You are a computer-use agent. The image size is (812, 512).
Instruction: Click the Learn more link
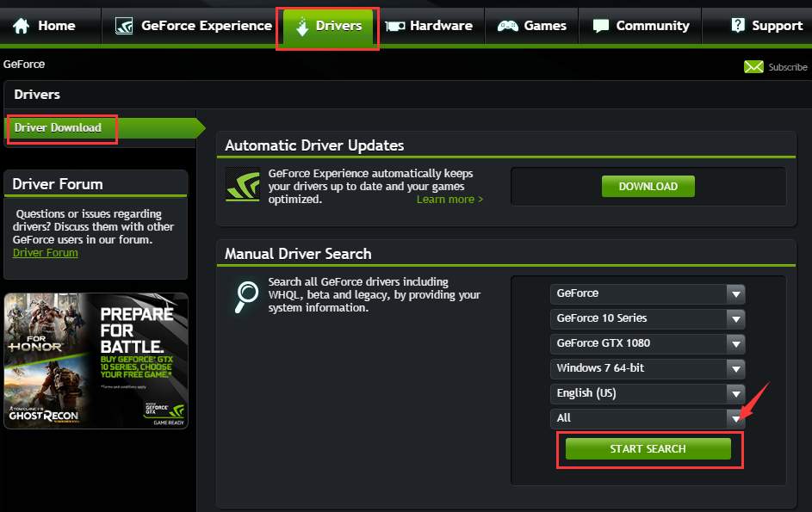pyautogui.click(x=449, y=200)
